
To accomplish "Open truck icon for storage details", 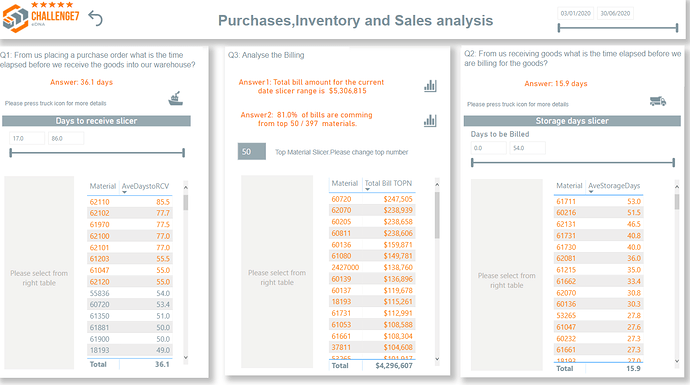I will [x=658, y=101].
